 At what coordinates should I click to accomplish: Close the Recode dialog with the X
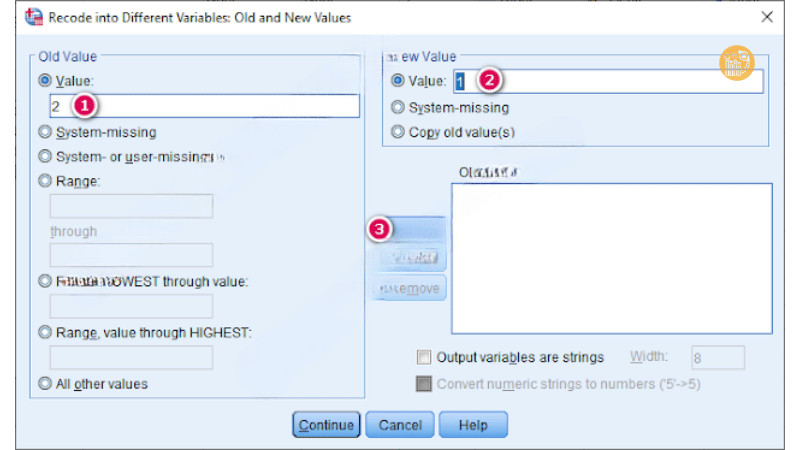coord(766,17)
